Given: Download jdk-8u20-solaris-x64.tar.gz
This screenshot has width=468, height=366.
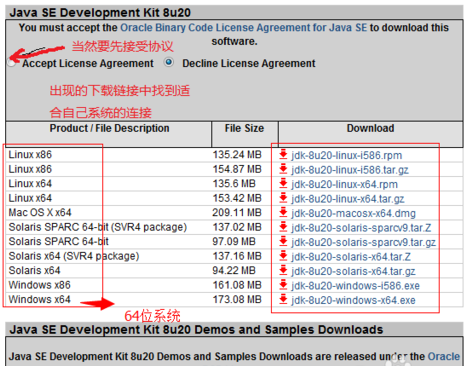Looking at the screenshot, I should (x=353, y=271).
